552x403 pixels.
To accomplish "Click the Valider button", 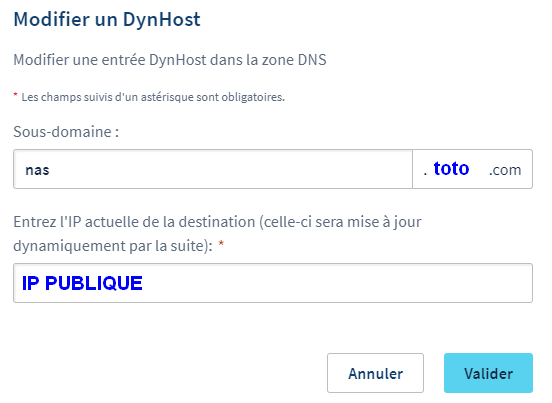I will pos(488,373).
